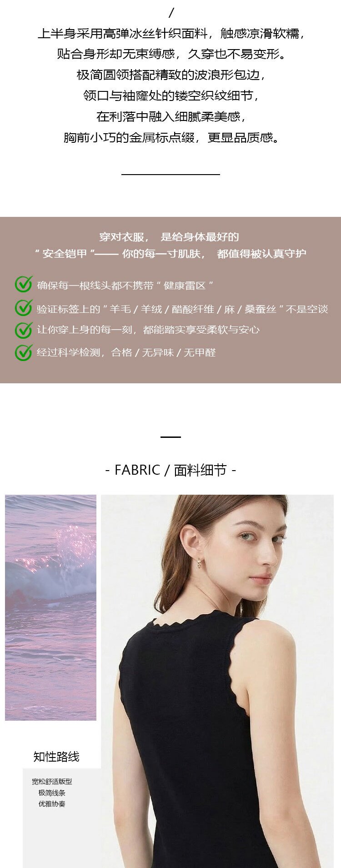Click the green checkmark beside 确保每一根线头

click(x=24, y=284)
